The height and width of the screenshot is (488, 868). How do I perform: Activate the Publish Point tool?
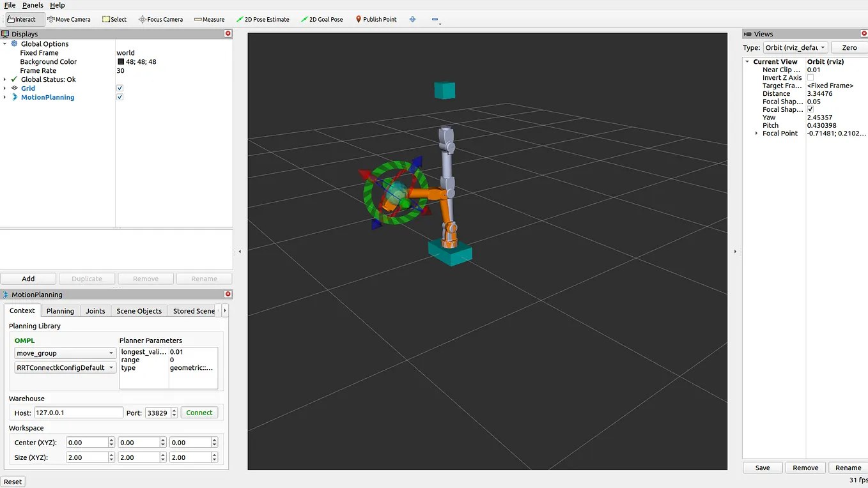point(376,19)
